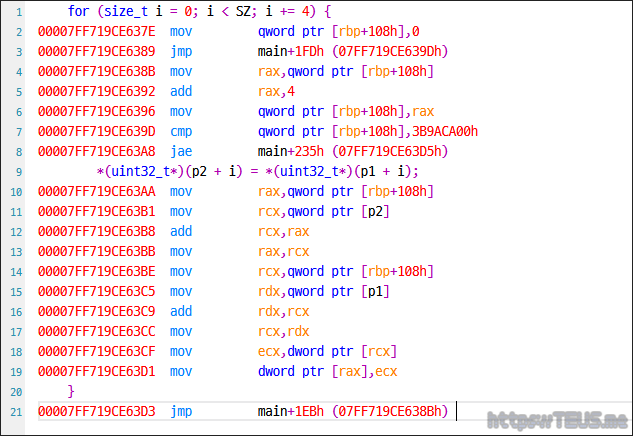This screenshot has height=436, width=633.
Task: Click line number 14
Action: tap(16, 272)
